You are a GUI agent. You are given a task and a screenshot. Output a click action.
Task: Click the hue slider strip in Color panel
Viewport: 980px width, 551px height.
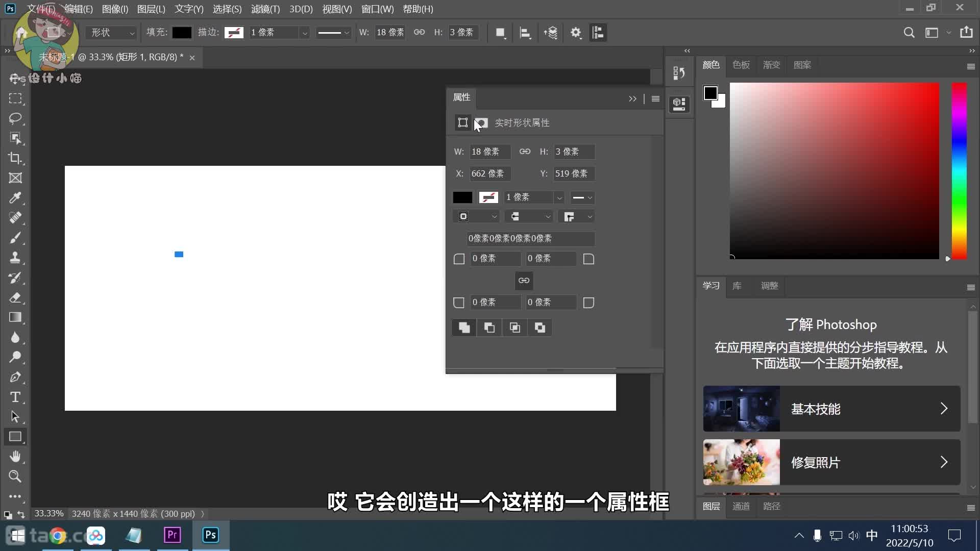[959, 171]
